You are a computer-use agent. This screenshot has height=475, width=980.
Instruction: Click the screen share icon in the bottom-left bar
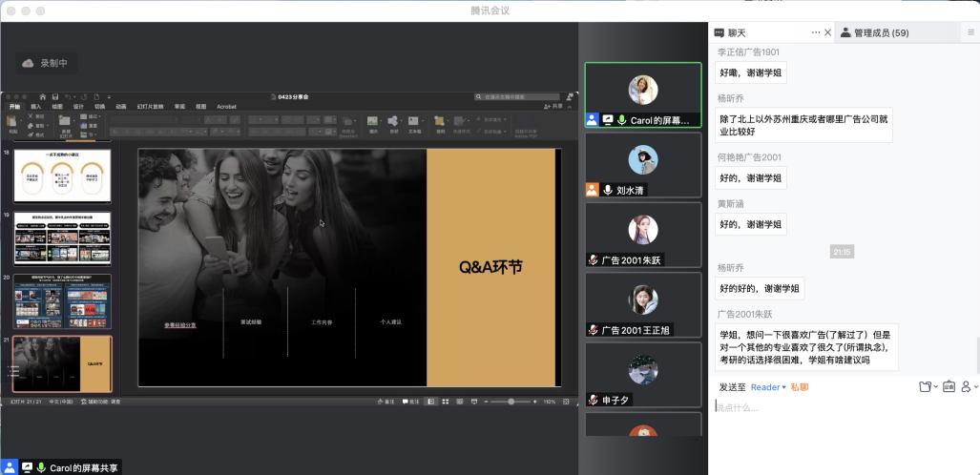[x=27, y=467]
